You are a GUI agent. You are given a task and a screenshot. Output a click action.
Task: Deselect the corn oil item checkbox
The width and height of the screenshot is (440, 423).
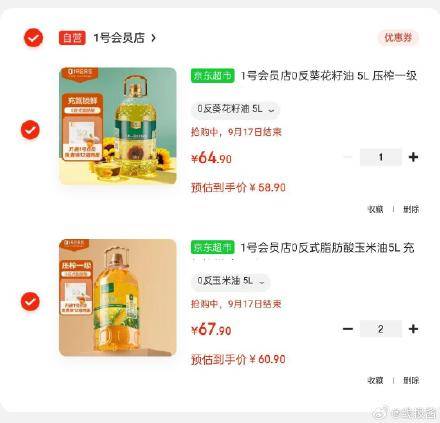coord(30,301)
